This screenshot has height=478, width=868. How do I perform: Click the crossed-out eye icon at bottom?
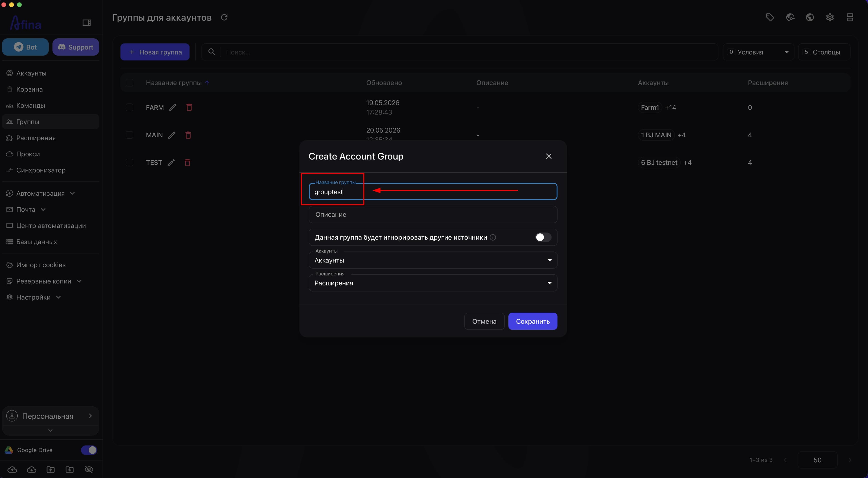(89, 469)
